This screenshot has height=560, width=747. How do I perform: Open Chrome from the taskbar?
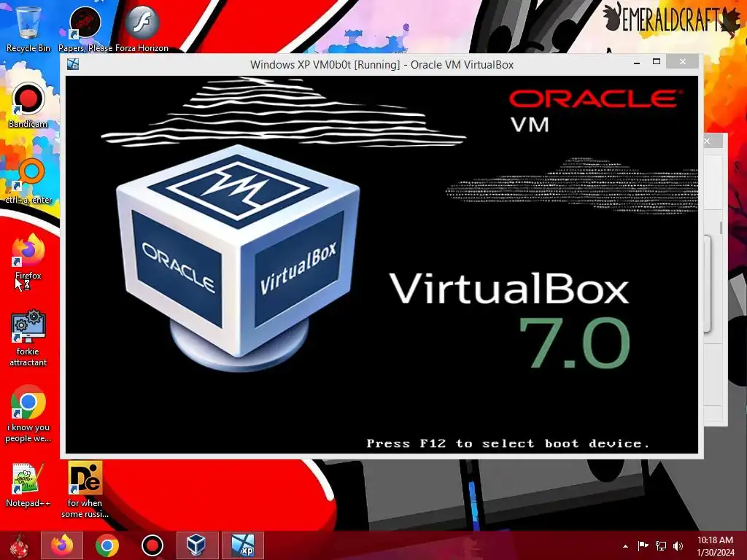pyautogui.click(x=107, y=545)
